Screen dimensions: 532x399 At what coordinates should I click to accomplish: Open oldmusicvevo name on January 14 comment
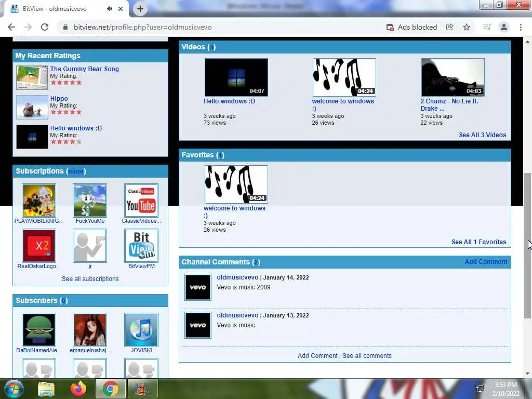[x=237, y=277]
